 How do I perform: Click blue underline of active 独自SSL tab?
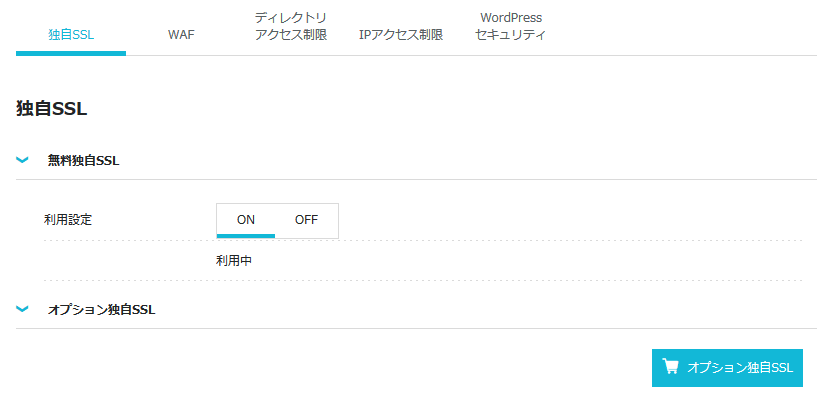pos(71,53)
